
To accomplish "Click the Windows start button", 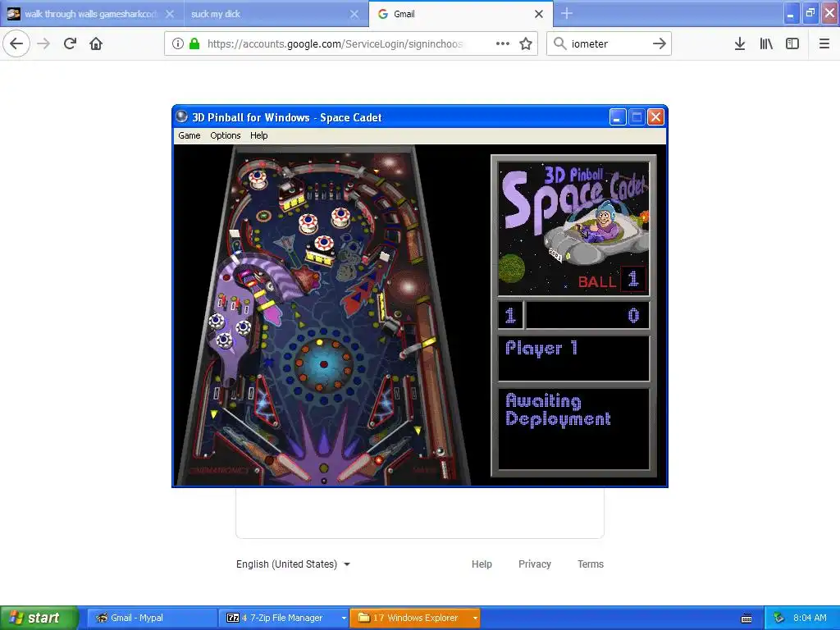I will (x=39, y=618).
